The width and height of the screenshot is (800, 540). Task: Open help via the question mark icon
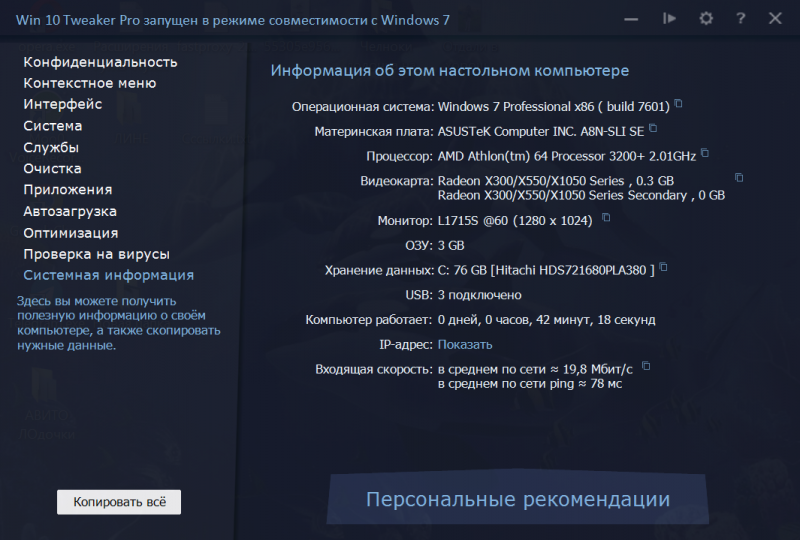tap(740, 18)
